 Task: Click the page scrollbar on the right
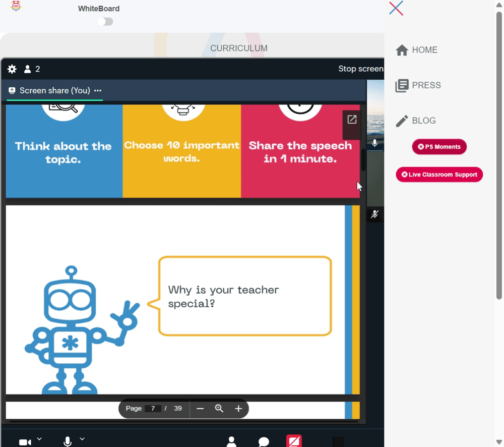[499, 156]
